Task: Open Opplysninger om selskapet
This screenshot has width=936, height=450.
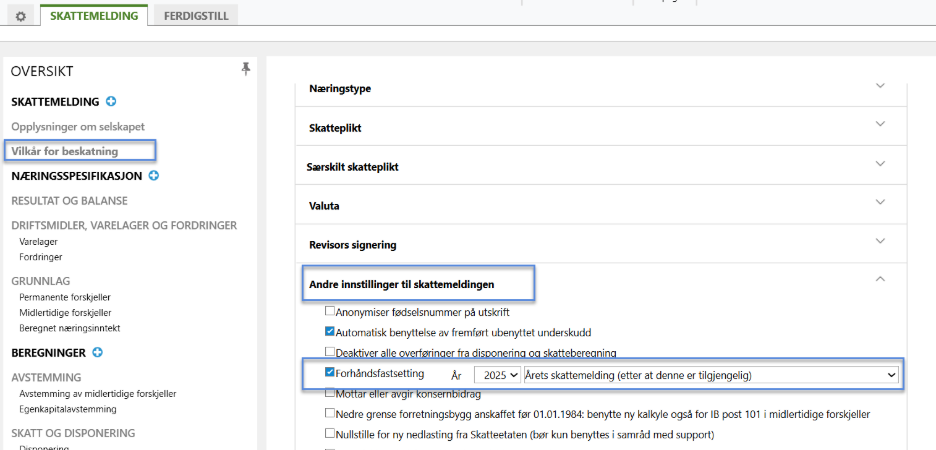Action: coord(78,127)
